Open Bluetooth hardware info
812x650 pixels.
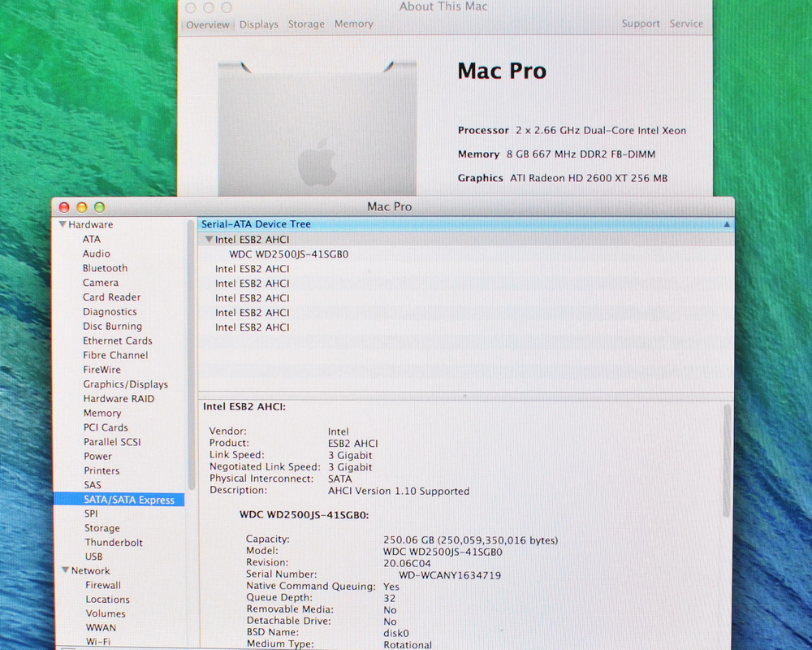(105, 268)
